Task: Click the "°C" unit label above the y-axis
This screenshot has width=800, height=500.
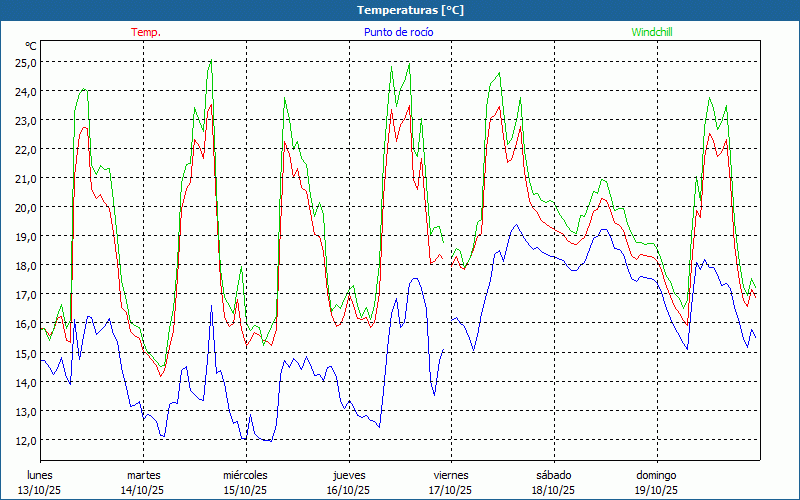Action: pyautogui.click(x=31, y=46)
